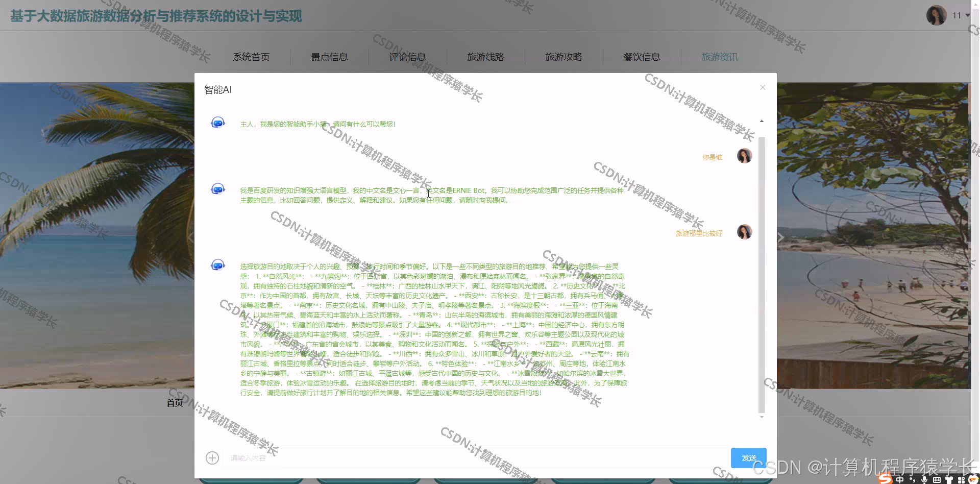Click the chat vertical scrollbar thumb

(x=762, y=275)
